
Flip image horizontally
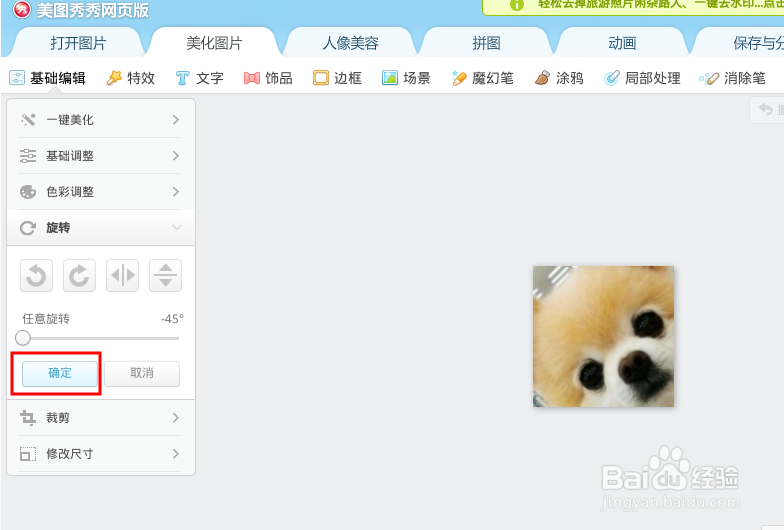pos(122,276)
